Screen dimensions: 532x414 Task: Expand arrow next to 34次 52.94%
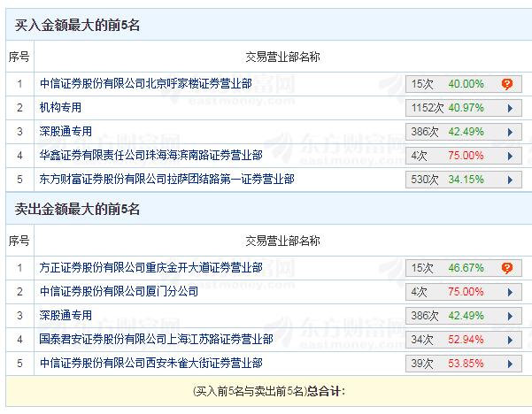click(x=510, y=340)
